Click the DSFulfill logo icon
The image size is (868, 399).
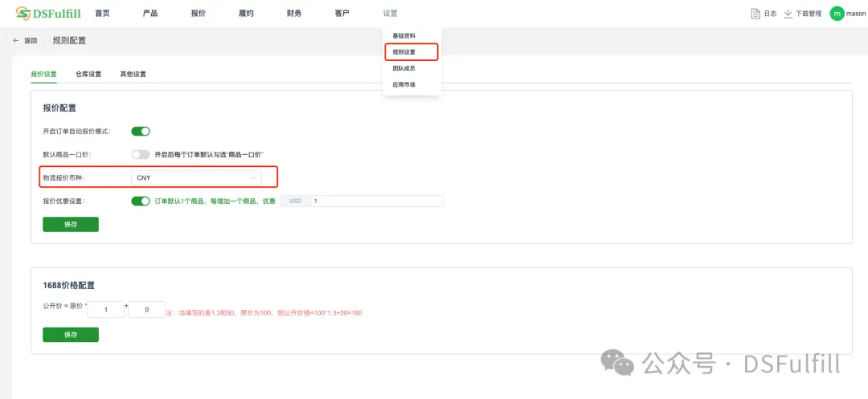pos(24,14)
